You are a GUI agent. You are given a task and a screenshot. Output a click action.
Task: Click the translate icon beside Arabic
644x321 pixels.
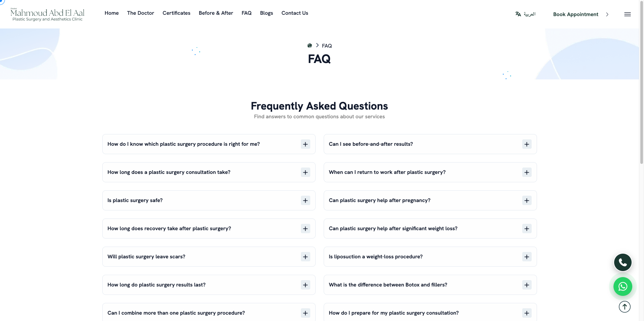[518, 14]
